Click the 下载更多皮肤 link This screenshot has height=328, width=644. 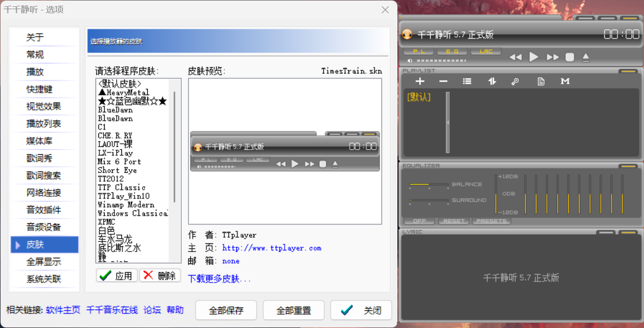tap(219, 279)
